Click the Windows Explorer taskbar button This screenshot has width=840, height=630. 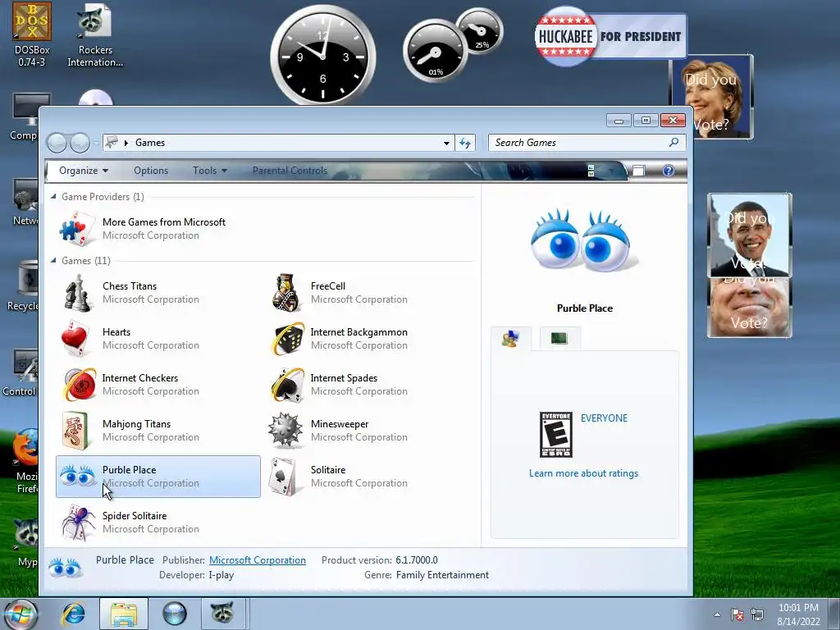point(123,614)
